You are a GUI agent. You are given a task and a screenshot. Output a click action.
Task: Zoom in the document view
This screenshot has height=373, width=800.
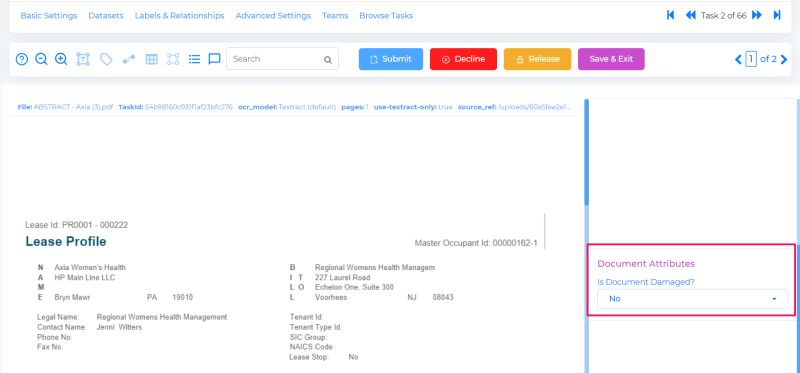[61, 59]
